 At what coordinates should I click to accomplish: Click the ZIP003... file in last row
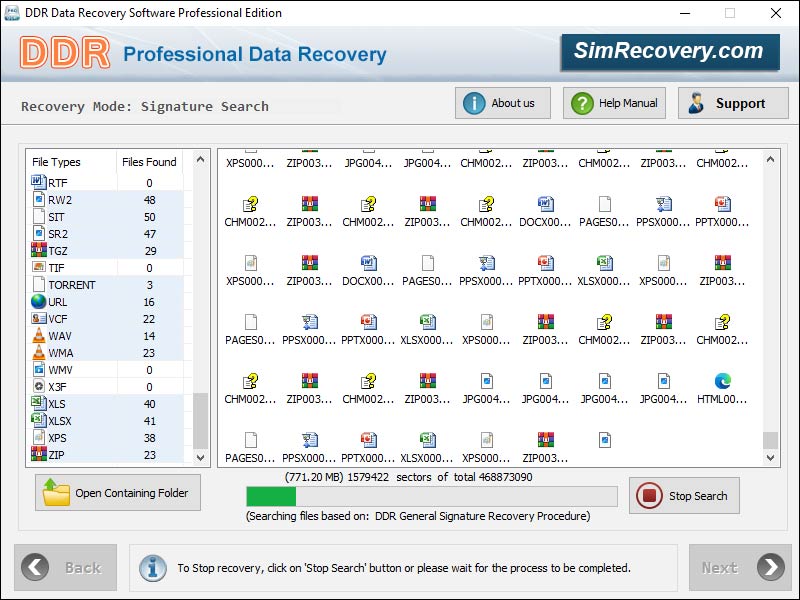[545, 448]
